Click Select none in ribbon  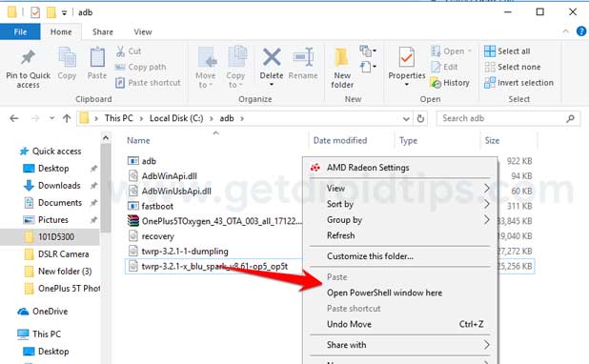pos(513,67)
